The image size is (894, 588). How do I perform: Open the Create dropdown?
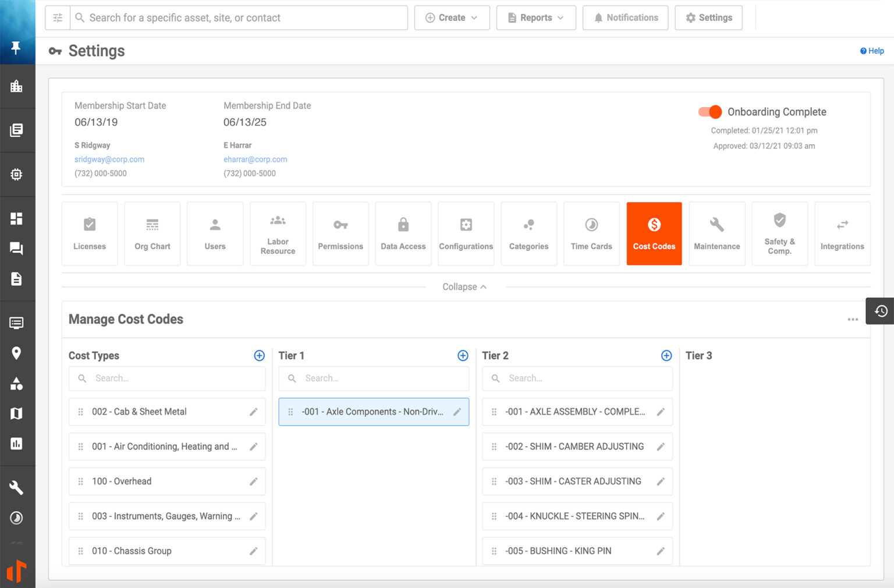[x=452, y=18]
